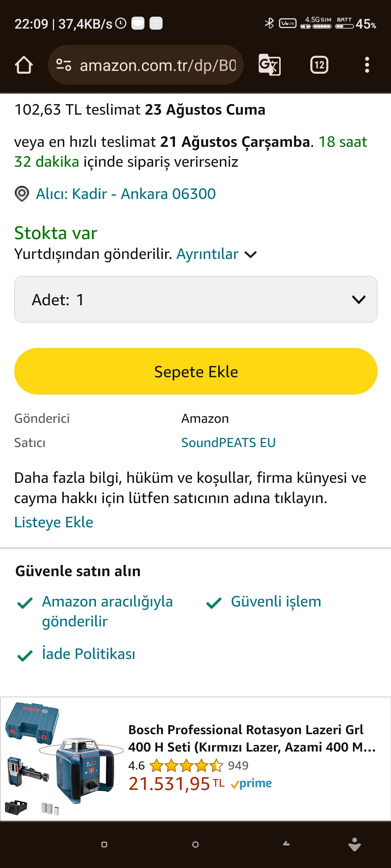
Task: Tap the Android back navigation button
Action: [286, 844]
